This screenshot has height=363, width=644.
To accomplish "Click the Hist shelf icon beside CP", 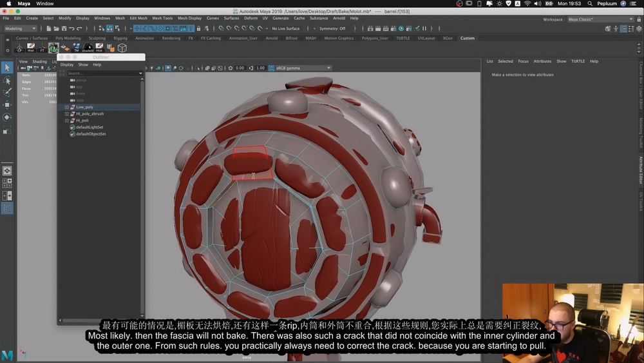I will 31,48.
